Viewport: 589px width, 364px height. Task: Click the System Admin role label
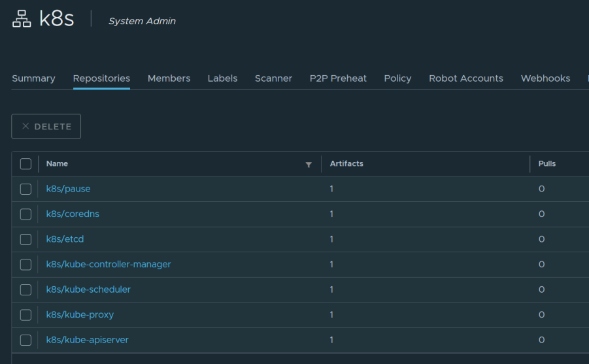pyautogui.click(x=142, y=21)
